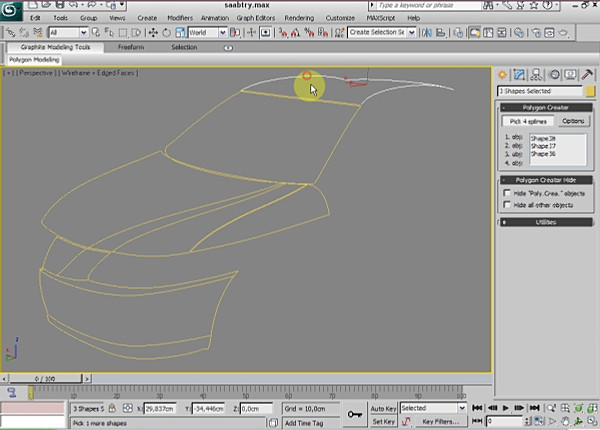Click the Select Object tool
This screenshot has height=430, width=600.
tap(96, 33)
